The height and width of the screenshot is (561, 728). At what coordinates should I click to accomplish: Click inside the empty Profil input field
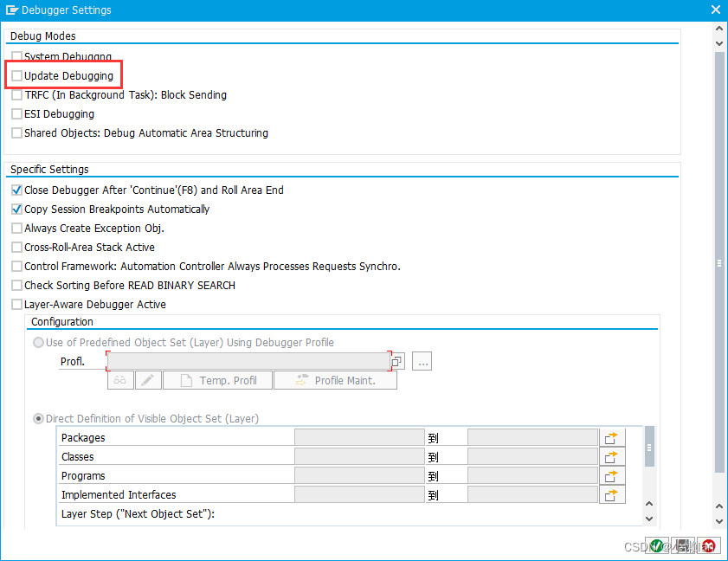(x=251, y=361)
